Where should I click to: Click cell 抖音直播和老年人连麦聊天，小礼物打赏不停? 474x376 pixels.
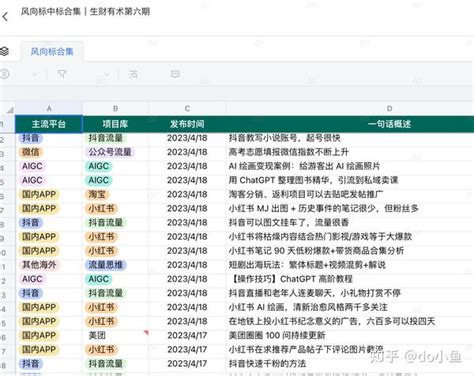314,293
